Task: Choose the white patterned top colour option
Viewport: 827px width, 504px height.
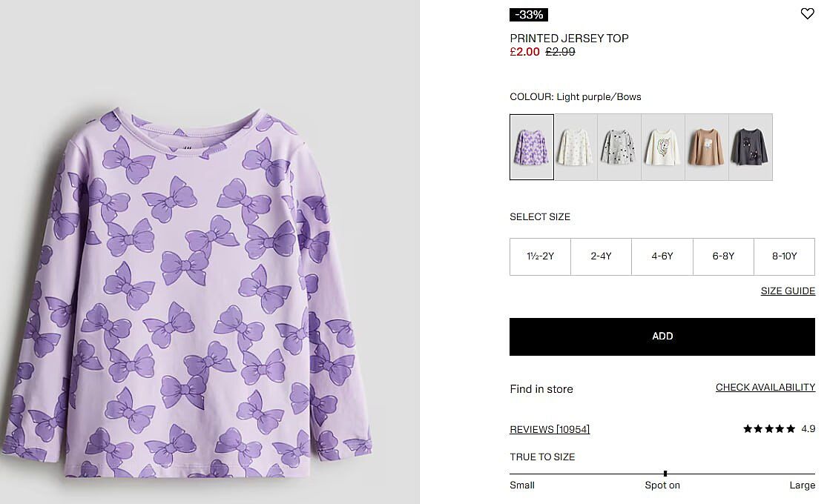Action: coord(576,147)
